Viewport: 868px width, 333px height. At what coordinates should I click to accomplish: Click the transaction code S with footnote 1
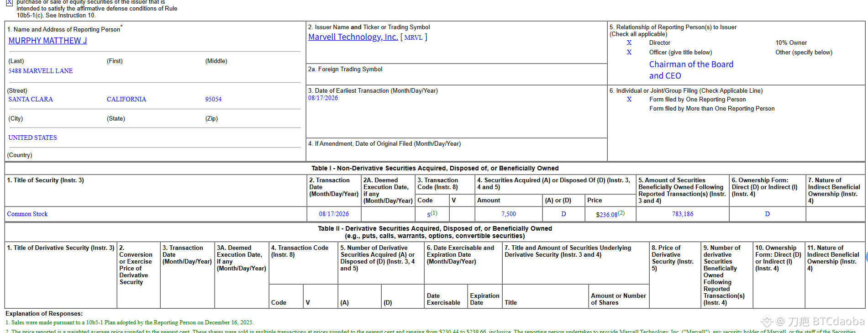[x=432, y=214]
